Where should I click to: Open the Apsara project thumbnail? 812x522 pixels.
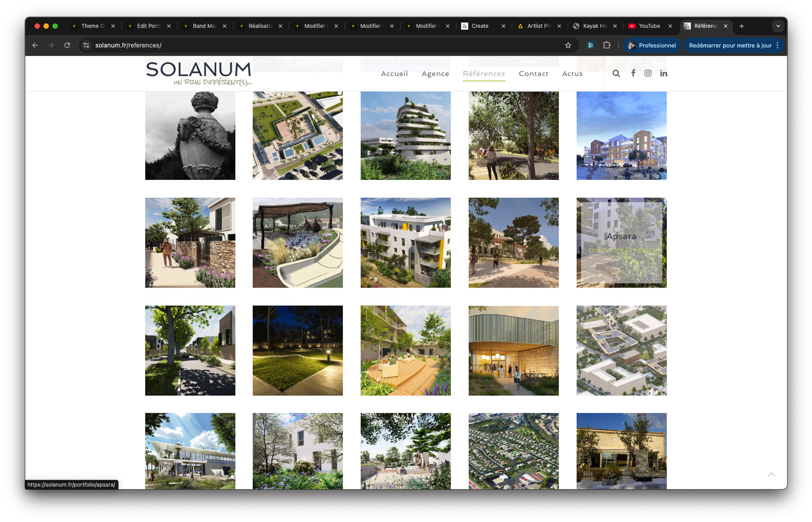621,243
